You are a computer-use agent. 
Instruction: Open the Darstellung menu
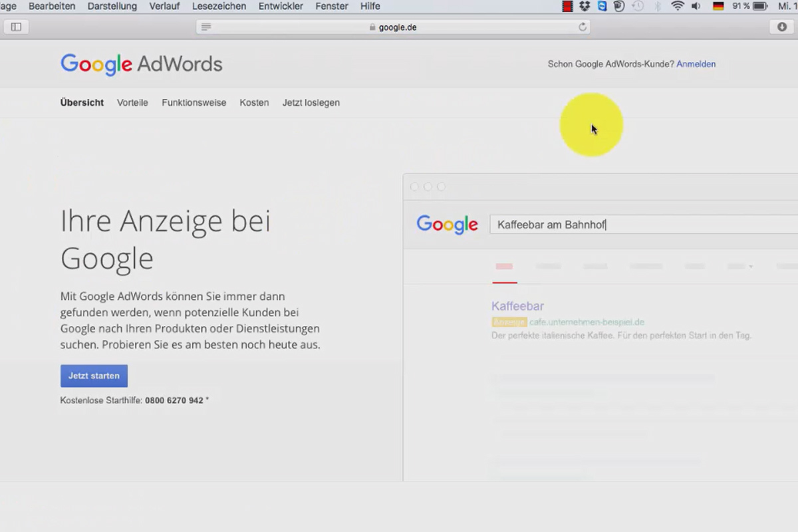tap(112, 6)
